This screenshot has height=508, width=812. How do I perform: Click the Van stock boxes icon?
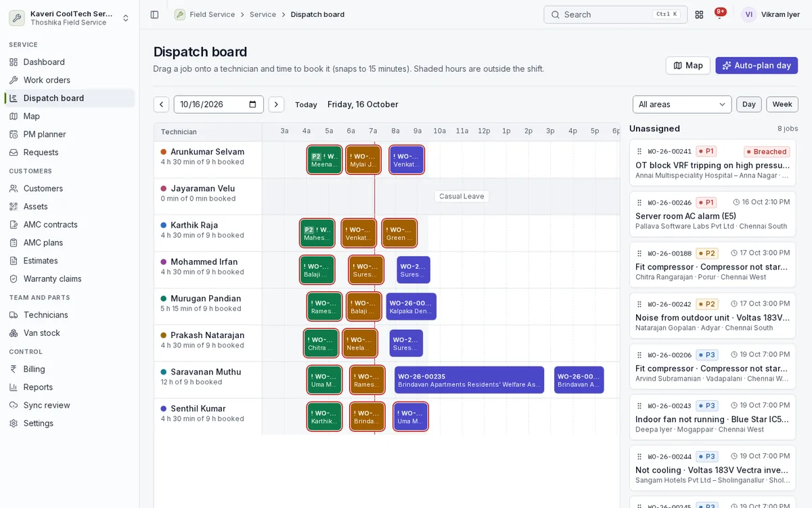[x=14, y=333]
